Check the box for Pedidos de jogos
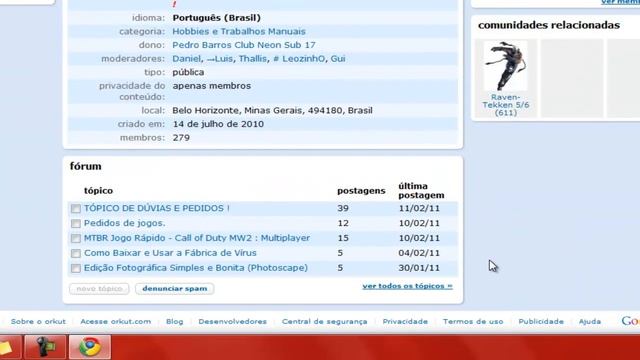This screenshot has height=360, width=640. click(x=76, y=224)
